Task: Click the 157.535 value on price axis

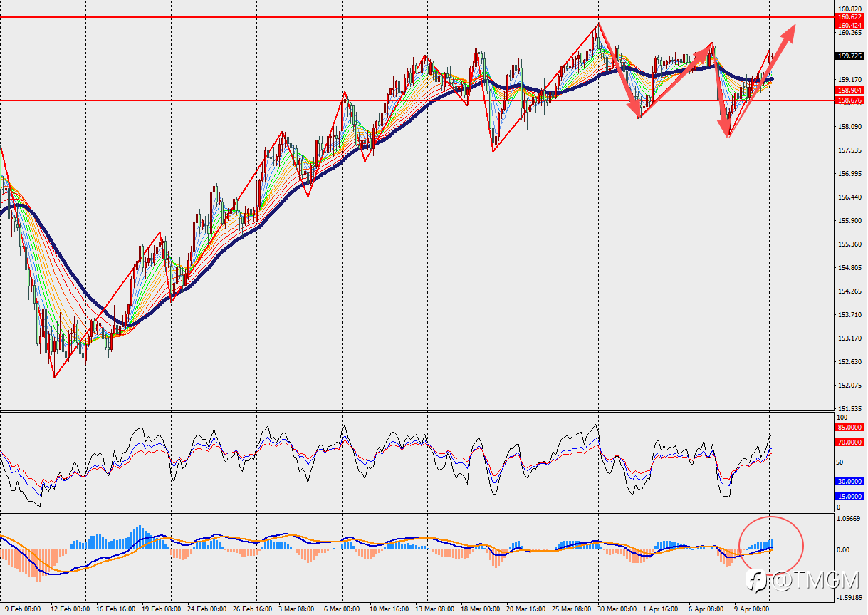Action: [851, 150]
